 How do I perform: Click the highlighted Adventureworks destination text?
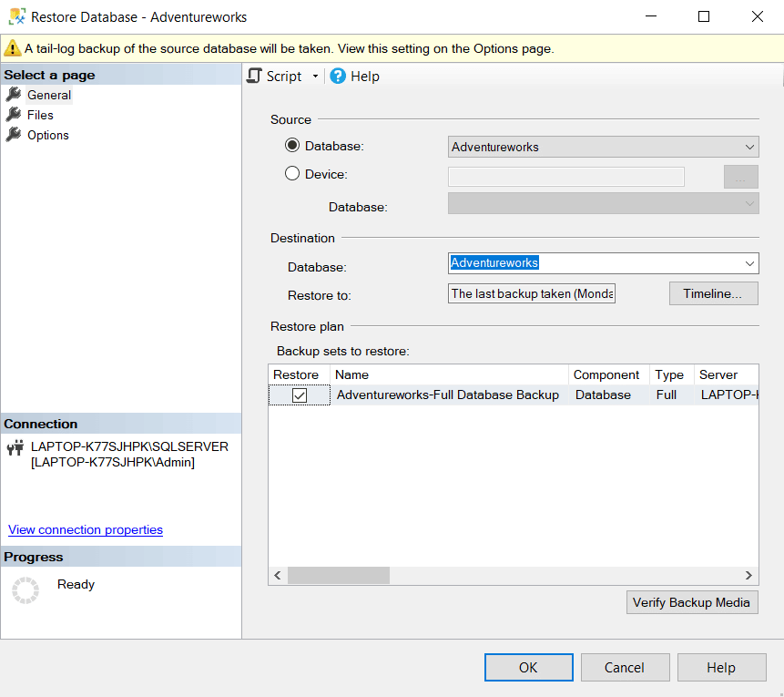(x=494, y=262)
